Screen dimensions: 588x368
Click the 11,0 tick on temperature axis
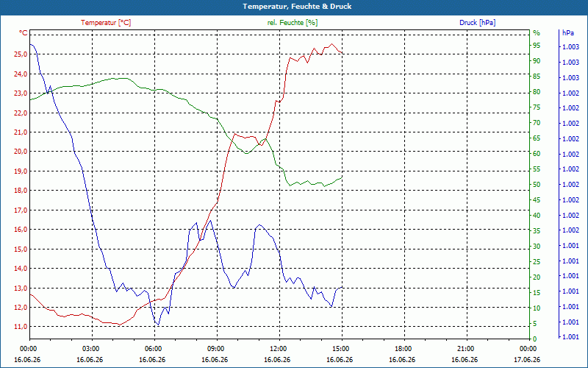(x=21, y=327)
